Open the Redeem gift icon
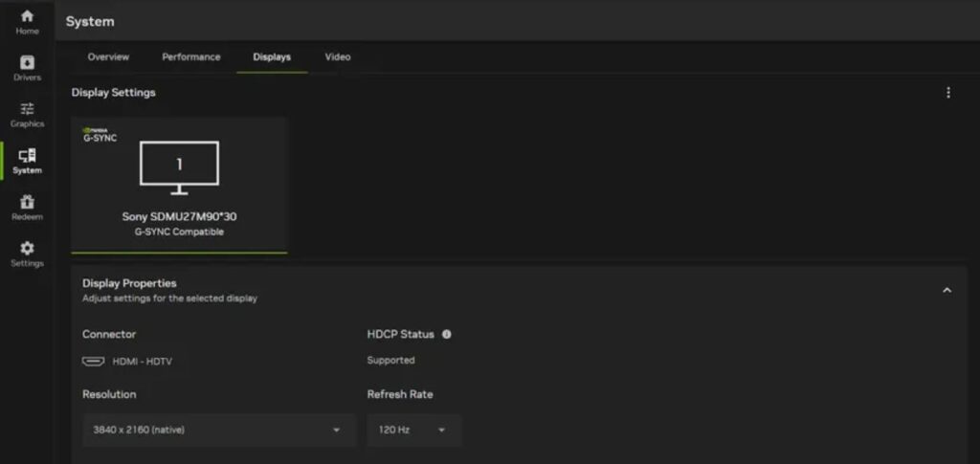980x464 pixels. pyautogui.click(x=27, y=202)
